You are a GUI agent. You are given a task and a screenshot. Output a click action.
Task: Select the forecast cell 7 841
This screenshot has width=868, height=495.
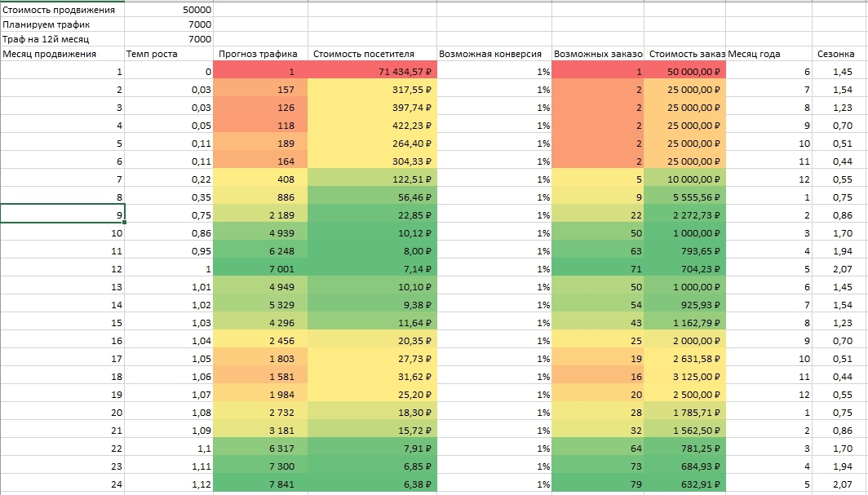coord(260,484)
